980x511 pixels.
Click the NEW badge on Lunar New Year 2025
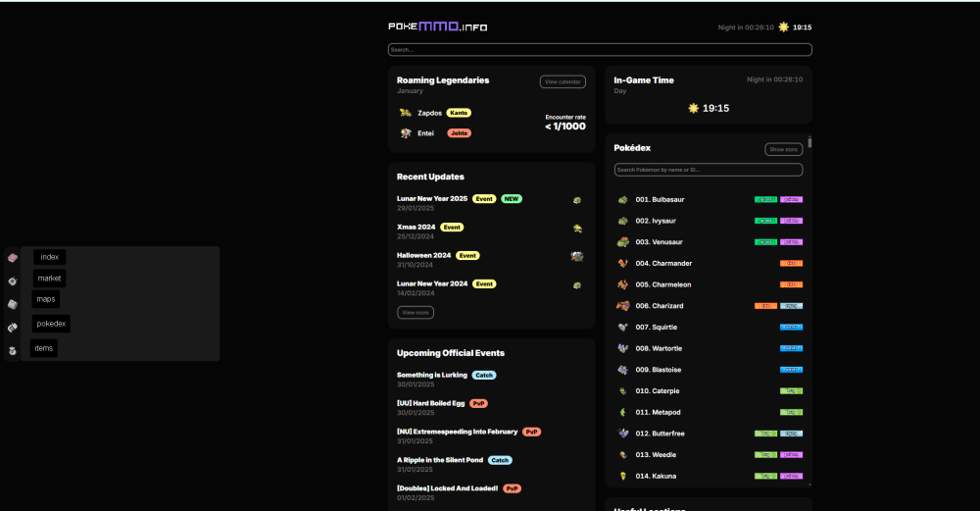point(512,199)
